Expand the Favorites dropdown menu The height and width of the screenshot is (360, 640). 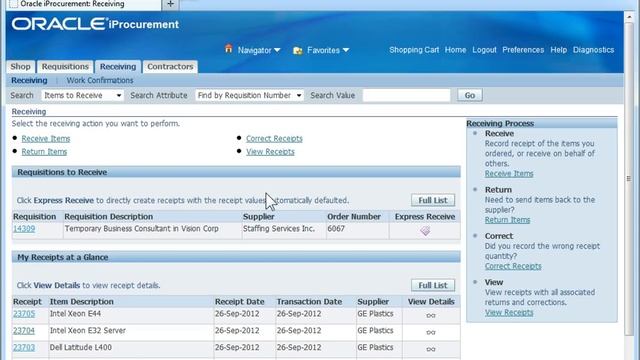click(x=346, y=50)
